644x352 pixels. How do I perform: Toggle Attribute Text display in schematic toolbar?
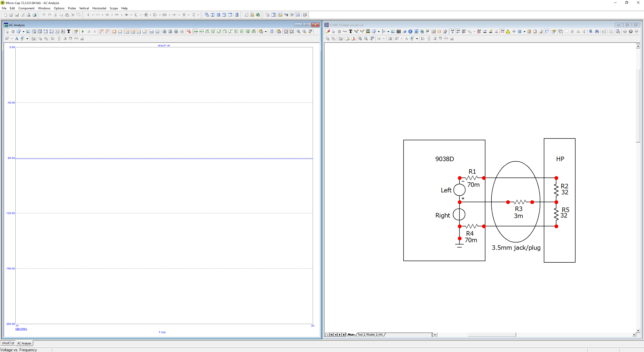458,31
